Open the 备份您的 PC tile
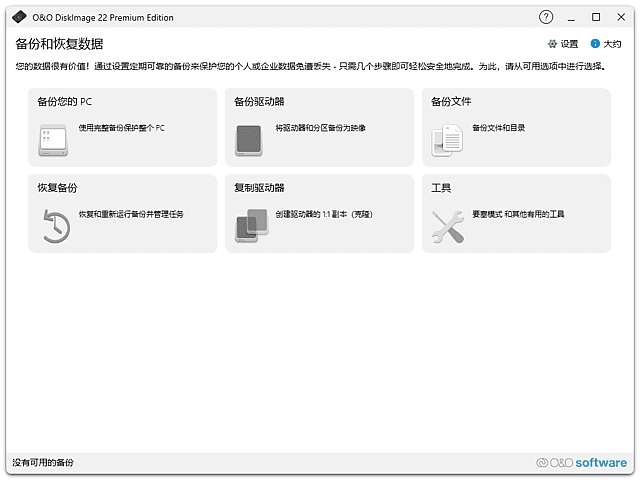 pos(122,127)
